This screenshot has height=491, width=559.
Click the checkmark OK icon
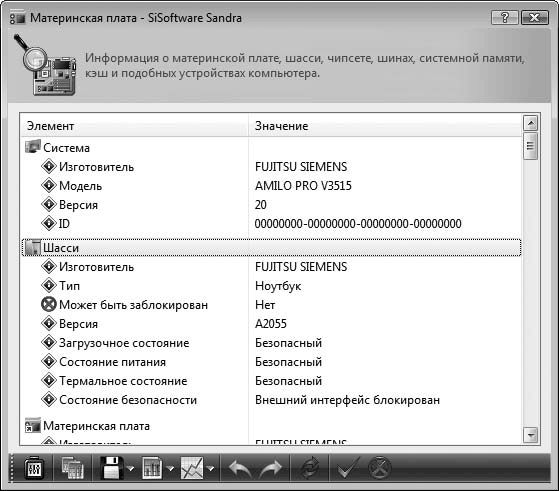(x=348, y=467)
